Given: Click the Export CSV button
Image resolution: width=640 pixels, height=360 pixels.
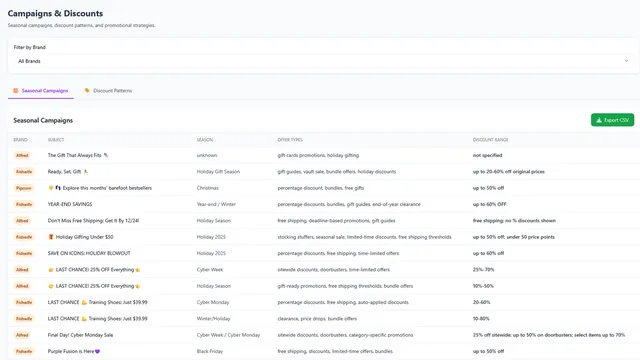Looking at the screenshot, I should [x=612, y=120].
